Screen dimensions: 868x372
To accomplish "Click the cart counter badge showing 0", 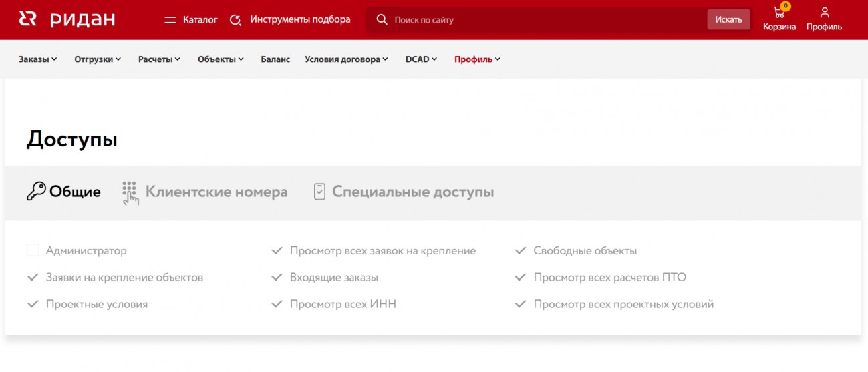I will click(785, 6).
